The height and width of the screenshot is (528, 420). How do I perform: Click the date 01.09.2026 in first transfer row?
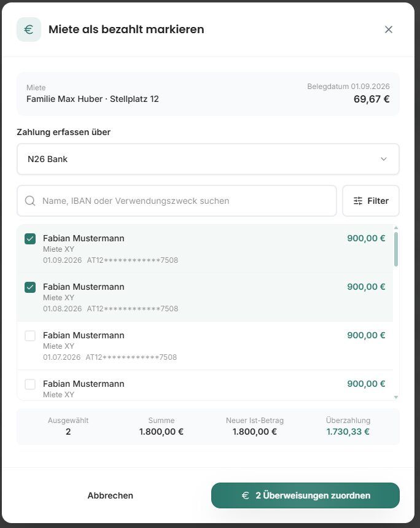(62, 260)
